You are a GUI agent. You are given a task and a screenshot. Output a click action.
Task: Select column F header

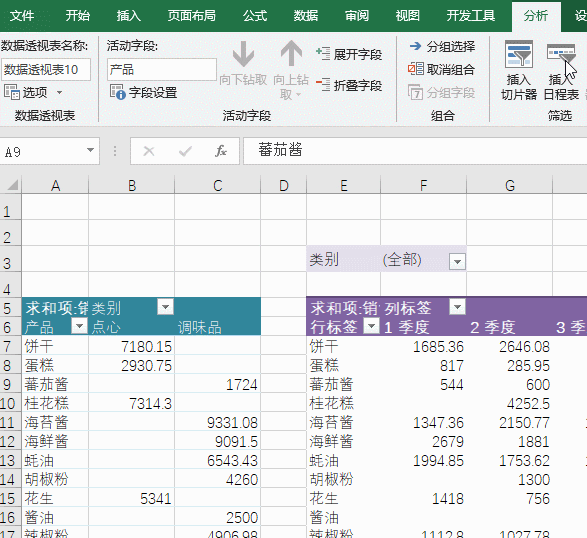pos(423,185)
